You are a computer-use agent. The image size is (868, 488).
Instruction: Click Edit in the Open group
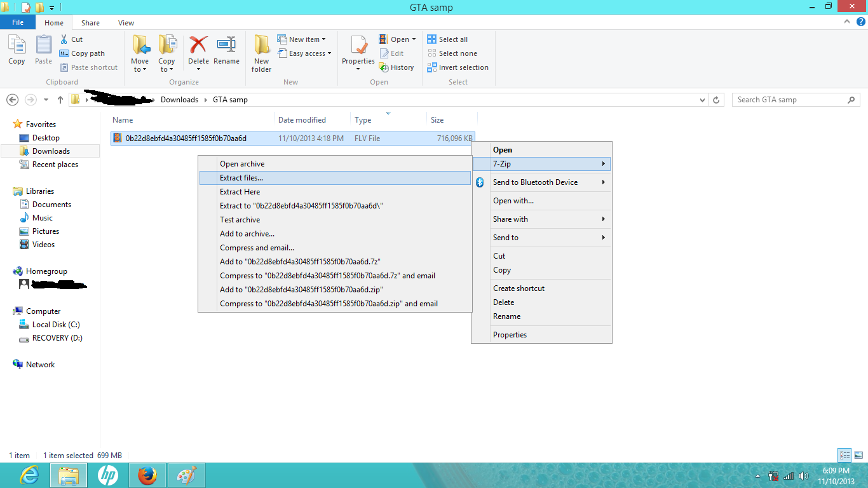click(391, 53)
